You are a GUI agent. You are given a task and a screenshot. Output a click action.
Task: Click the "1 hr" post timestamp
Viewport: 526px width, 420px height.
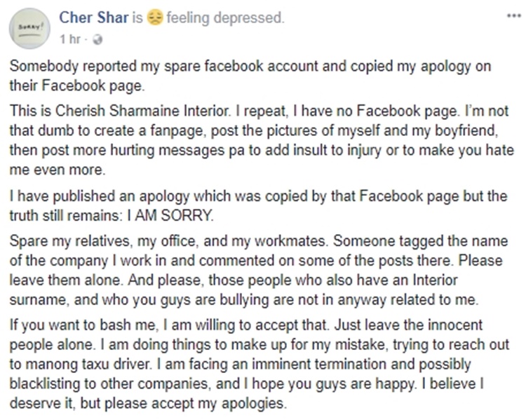coord(69,39)
